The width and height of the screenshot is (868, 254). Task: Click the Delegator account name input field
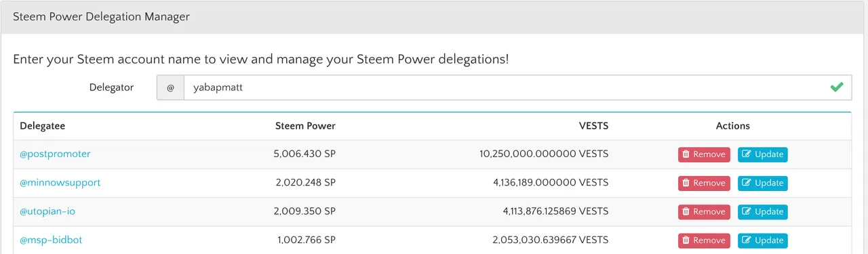tap(517, 87)
